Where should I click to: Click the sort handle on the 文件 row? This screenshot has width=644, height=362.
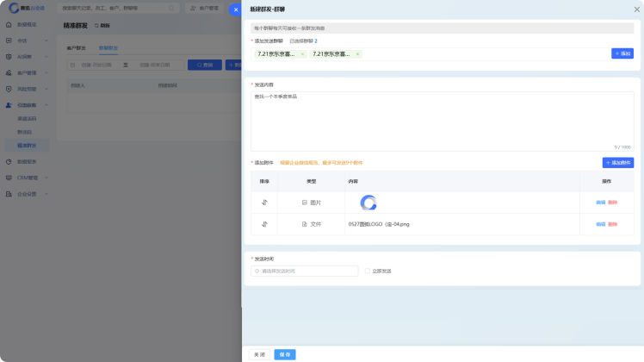coord(264,224)
